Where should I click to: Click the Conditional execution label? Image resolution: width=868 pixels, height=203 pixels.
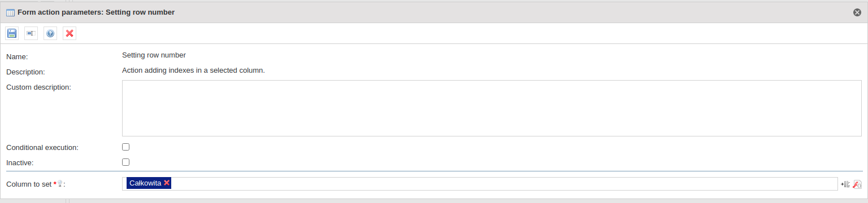tap(42, 147)
